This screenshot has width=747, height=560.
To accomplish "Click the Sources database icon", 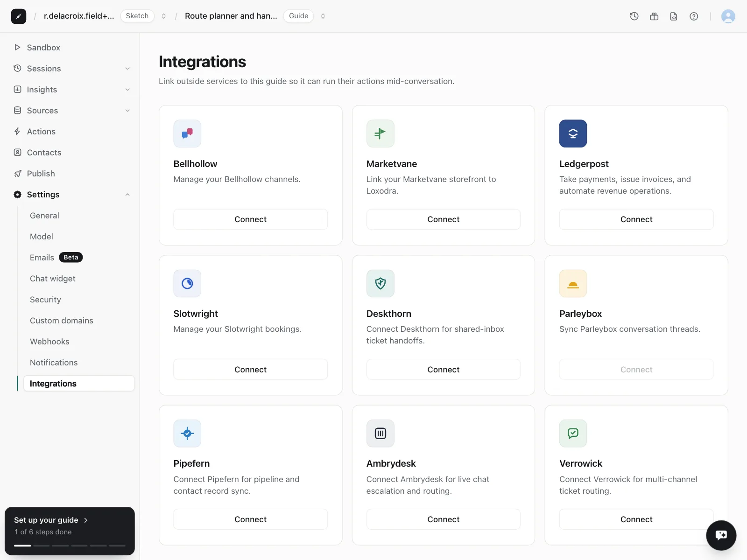I will tap(17, 110).
